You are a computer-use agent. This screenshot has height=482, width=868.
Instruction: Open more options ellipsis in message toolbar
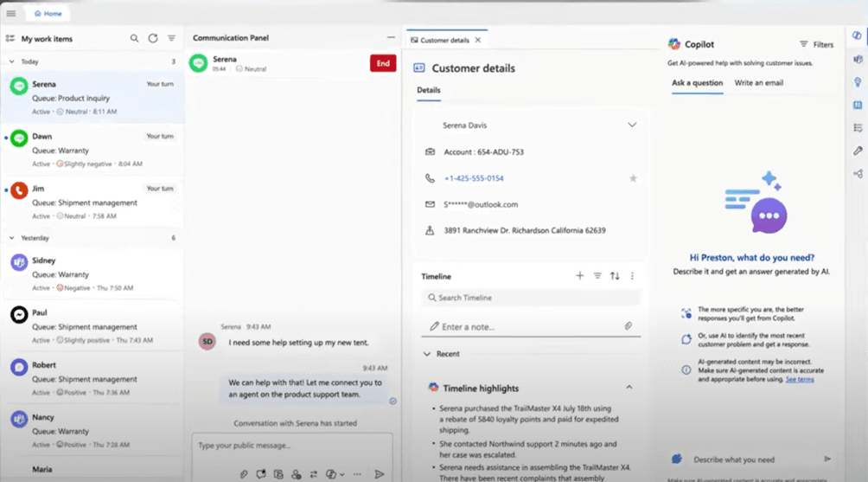click(357, 474)
